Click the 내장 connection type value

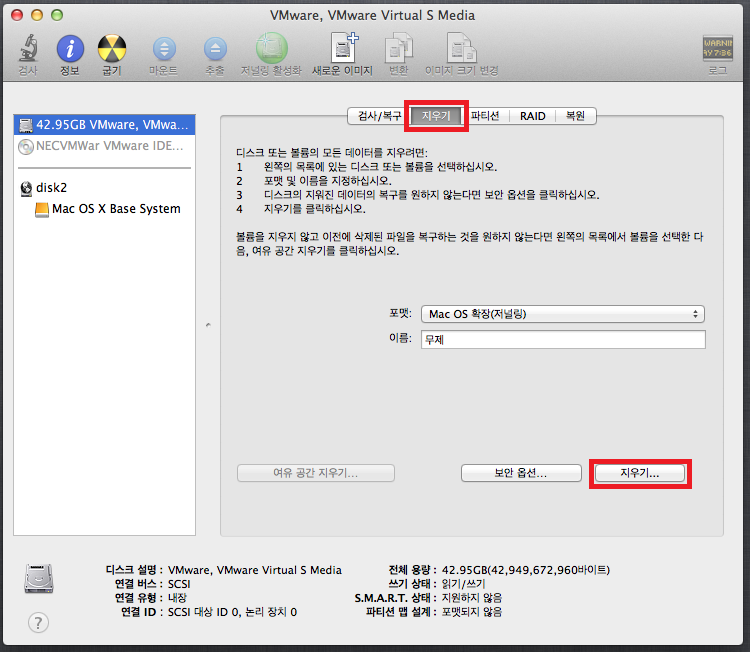[x=177, y=598]
